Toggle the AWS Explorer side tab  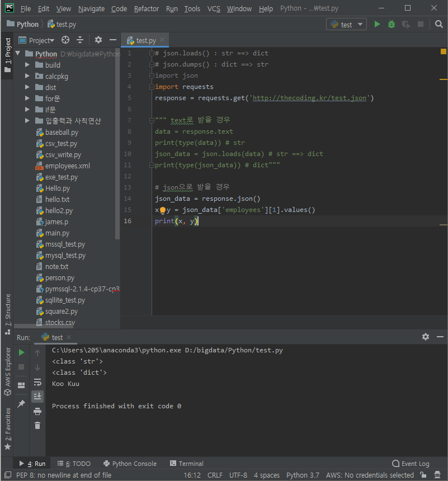pos(7,371)
